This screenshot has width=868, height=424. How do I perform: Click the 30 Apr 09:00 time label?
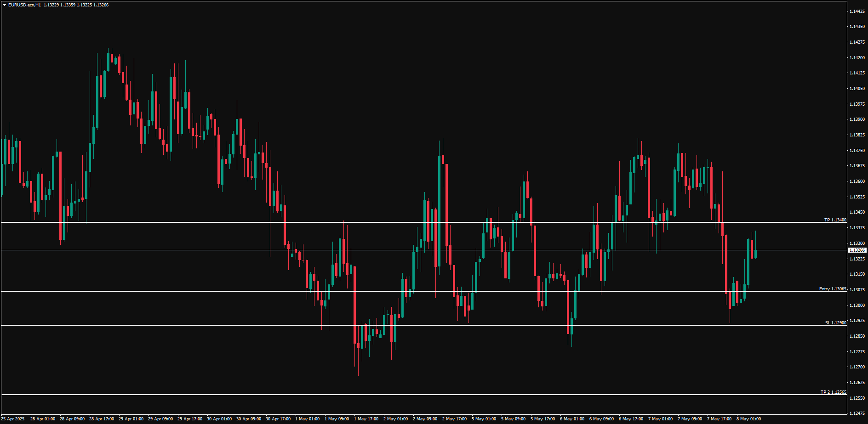click(249, 419)
